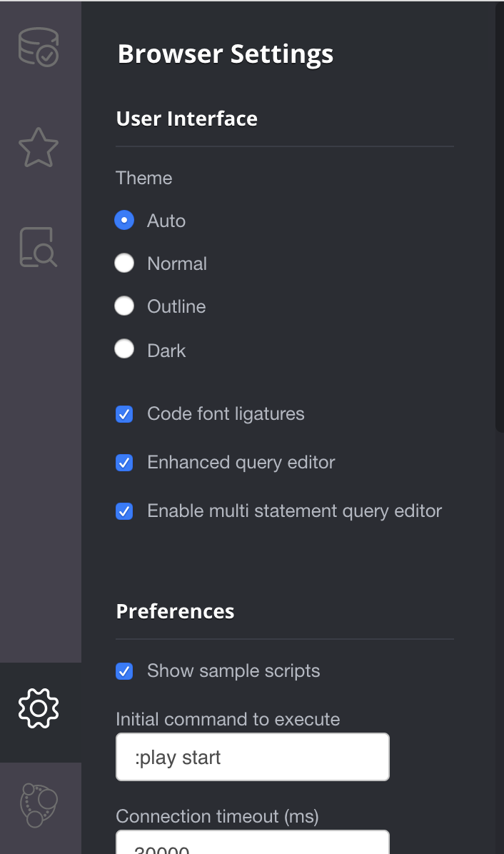
Task: Click the Dark theme label text
Action: [x=166, y=350]
